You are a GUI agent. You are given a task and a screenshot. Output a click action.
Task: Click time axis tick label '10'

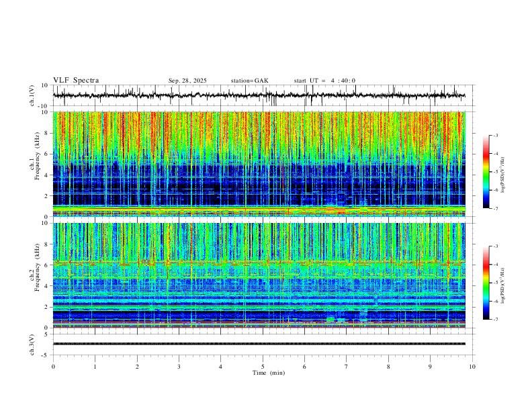click(x=472, y=367)
